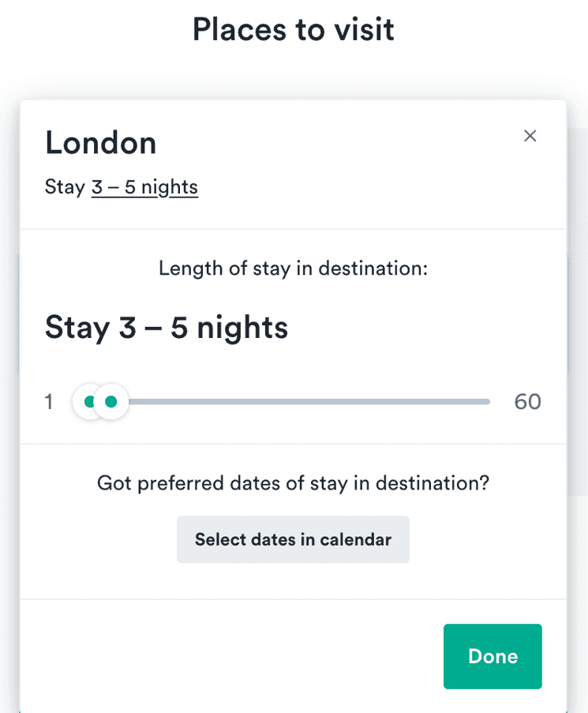Open stay length editor via underlined nights text
Viewport: 588px width, 713px height.
coord(144,187)
